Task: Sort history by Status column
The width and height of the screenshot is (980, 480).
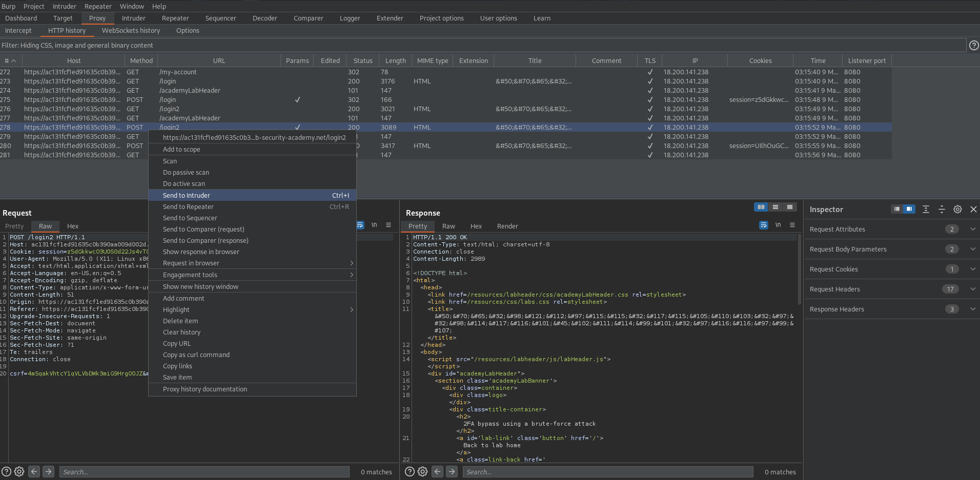Action: click(363, 60)
